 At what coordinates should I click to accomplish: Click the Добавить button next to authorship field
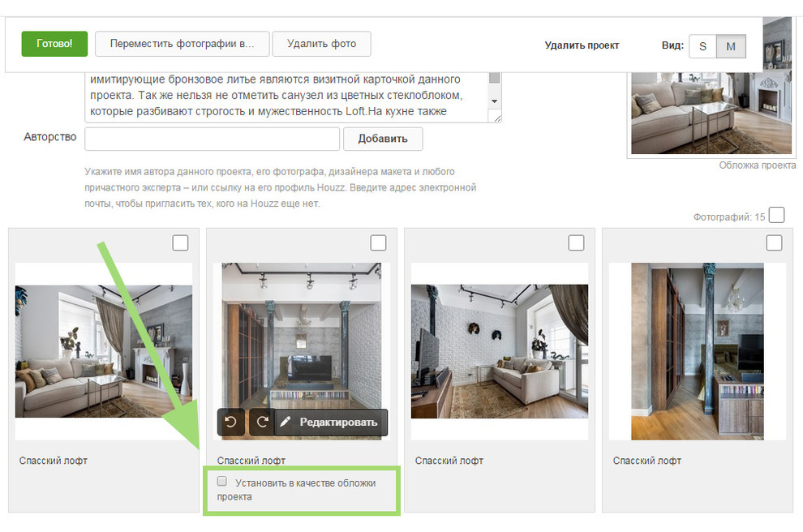382,139
